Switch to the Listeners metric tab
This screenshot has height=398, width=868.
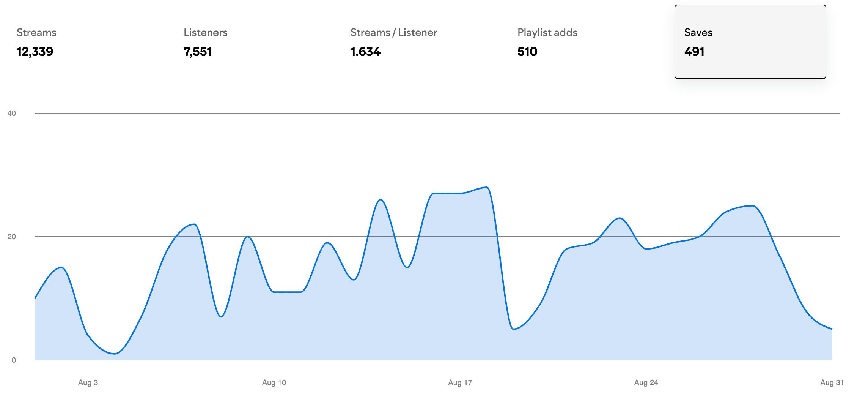tap(205, 42)
